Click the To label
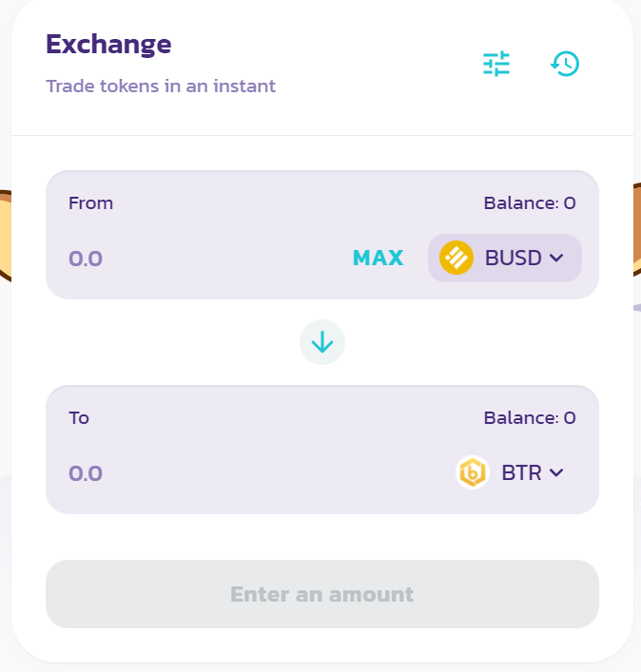 (x=79, y=418)
